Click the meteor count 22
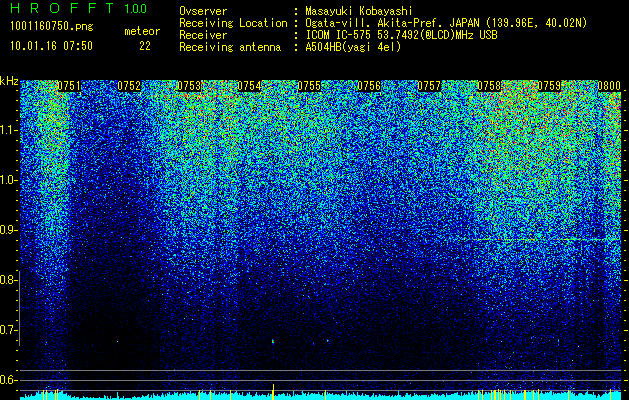Image resolution: width=629 pixels, height=400 pixels. [x=145, y=46]
